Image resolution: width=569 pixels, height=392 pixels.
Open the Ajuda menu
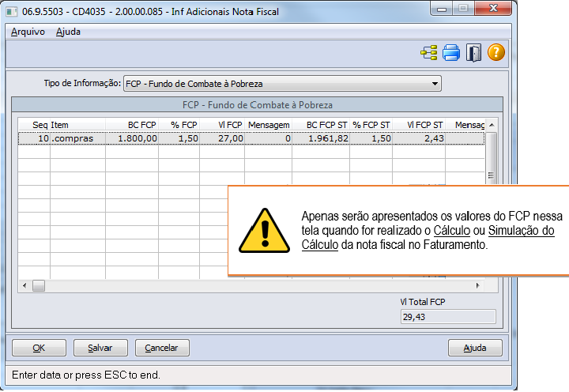tap(68, 32)
